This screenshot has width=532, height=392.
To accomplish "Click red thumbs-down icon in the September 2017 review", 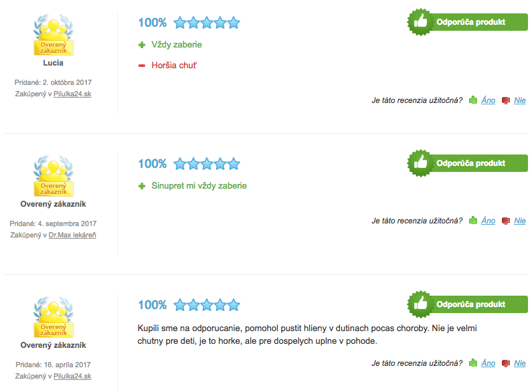I will coord(505,221).
